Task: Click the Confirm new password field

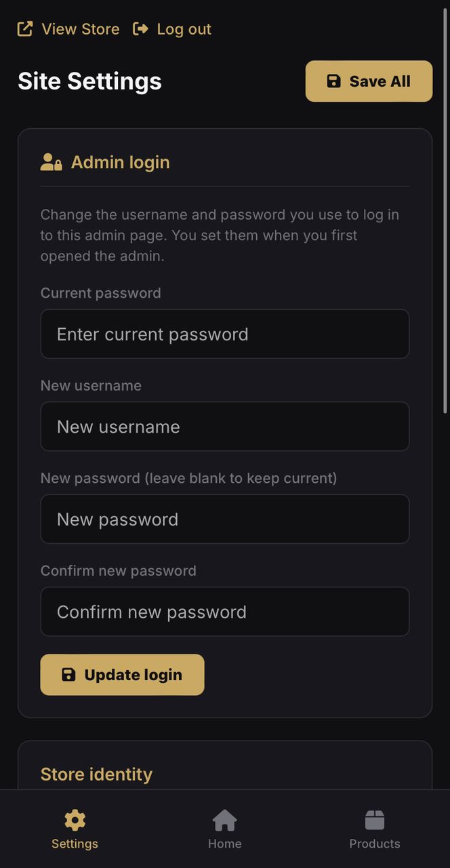Action: point(225,612)
